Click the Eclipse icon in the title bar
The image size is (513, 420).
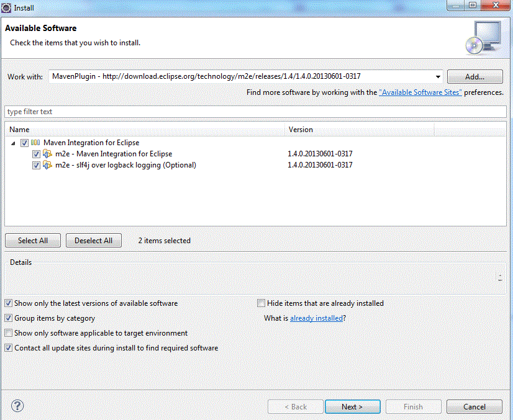[6, 7]
